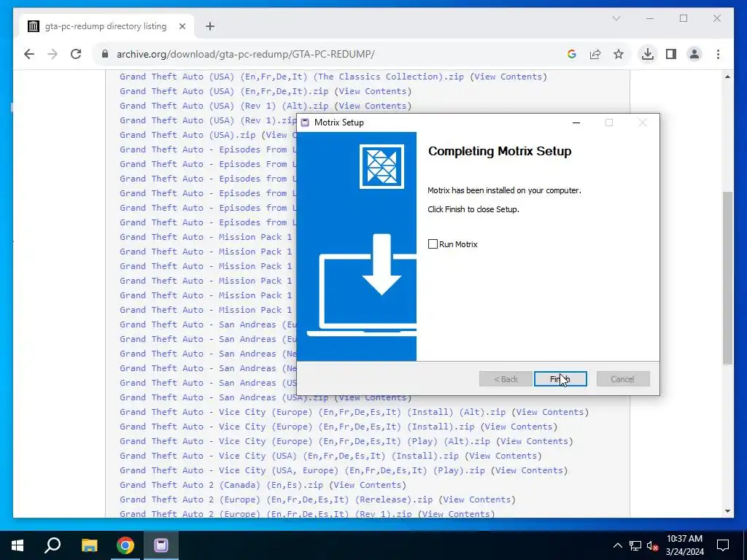Viewport: 747px width, 560px height.
Task: View Contents of Vice City (Europe) (Install).zip
Action: [519, 427]
